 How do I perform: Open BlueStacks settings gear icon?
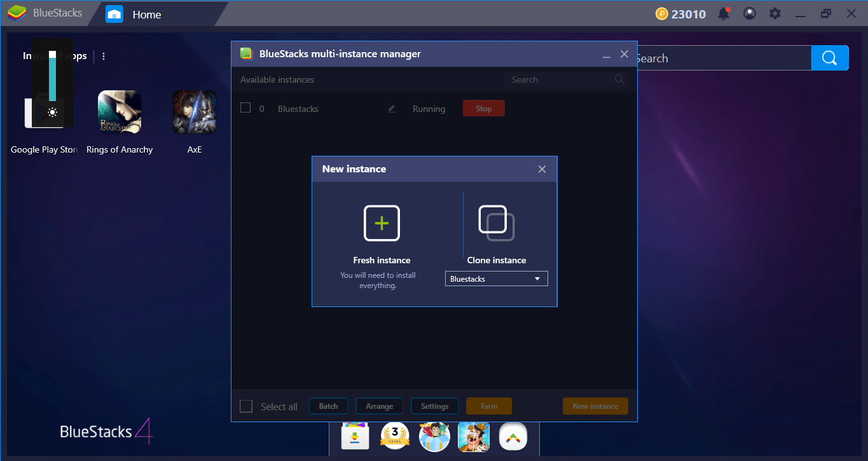[775, 13]
